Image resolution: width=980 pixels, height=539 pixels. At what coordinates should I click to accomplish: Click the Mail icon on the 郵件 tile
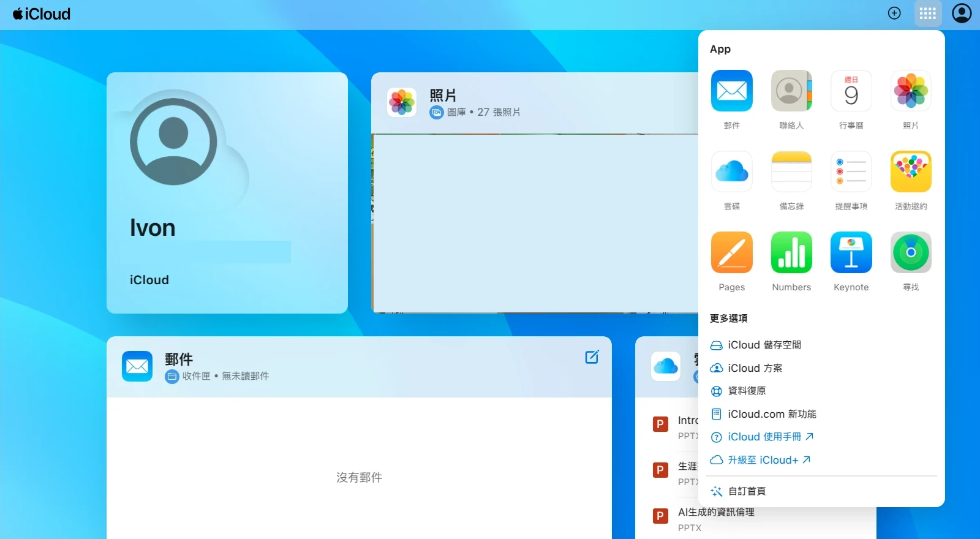point(137,366)
